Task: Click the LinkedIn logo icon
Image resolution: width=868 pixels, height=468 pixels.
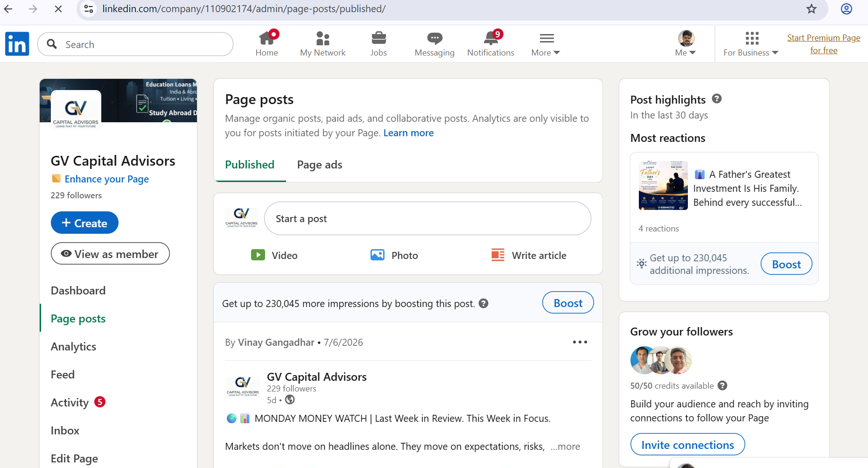Action: point(17,44)
